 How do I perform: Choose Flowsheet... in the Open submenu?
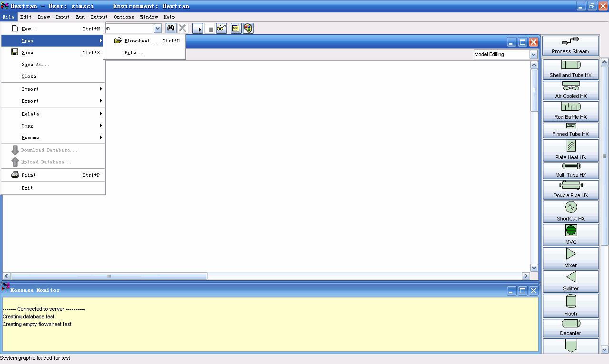pos(145,41)
